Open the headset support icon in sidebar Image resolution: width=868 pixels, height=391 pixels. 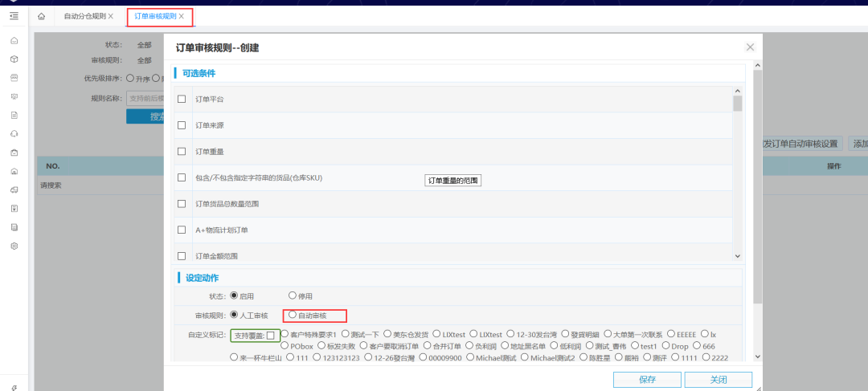14,133
